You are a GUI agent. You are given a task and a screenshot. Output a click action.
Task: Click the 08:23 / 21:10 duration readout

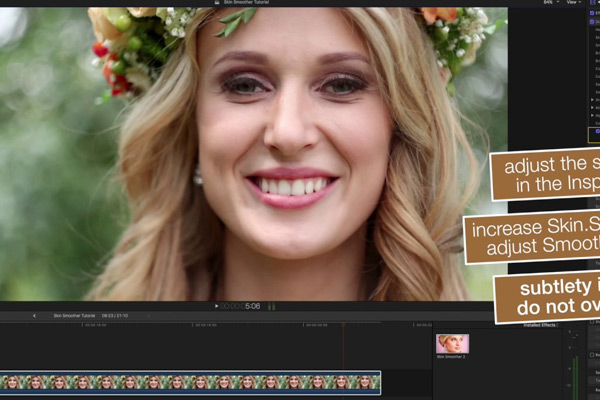[115, 316]
